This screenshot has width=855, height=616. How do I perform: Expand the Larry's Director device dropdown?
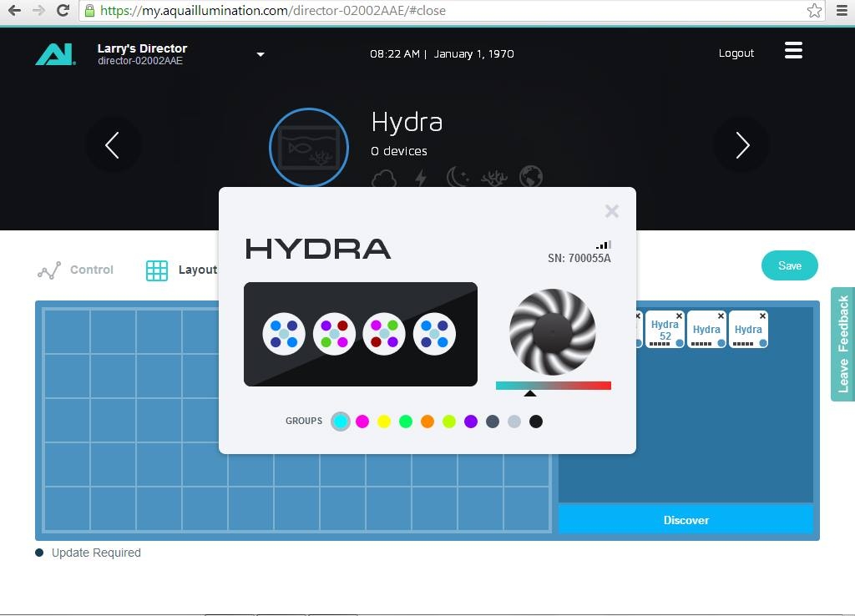(x=261, y=54)
